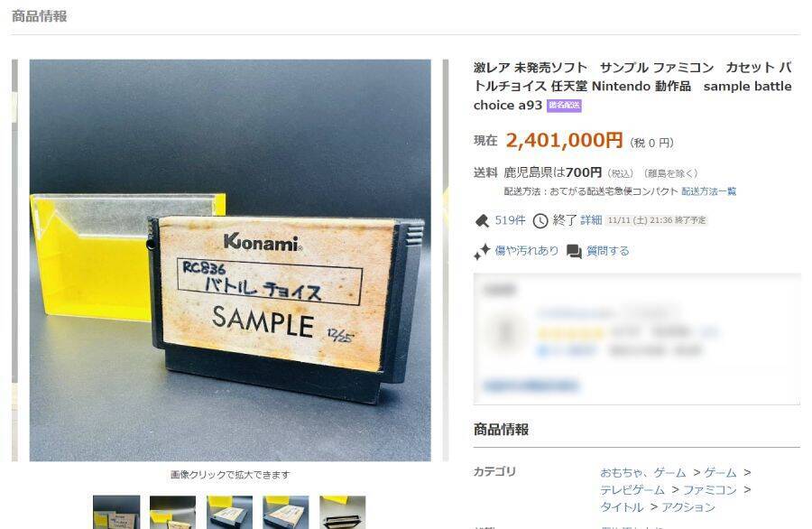Click the sparkle condition icon

(482, 251)
